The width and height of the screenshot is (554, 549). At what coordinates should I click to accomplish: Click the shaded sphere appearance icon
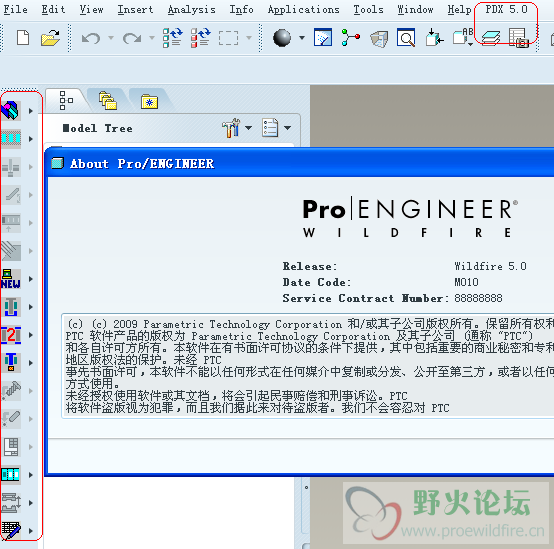pyautogui.click(x=282, y=38)
